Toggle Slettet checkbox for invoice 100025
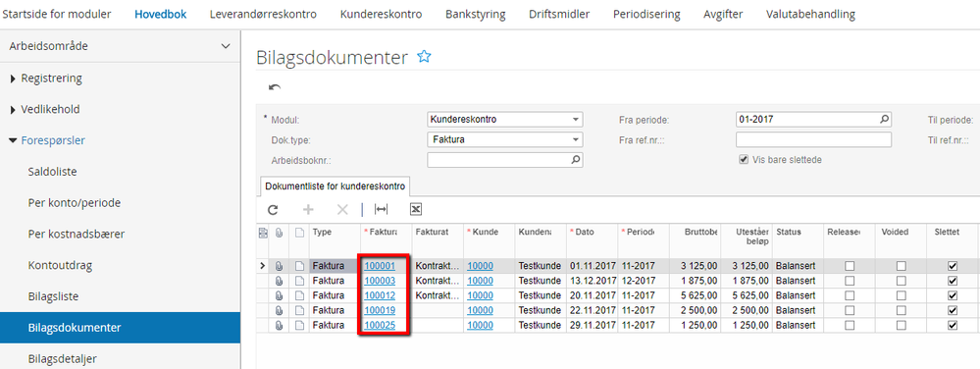Viewport: 980px width, 369px height. 953,325
